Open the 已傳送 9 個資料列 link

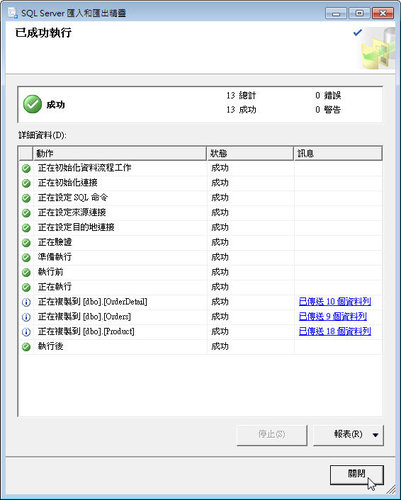coord(333,316)
